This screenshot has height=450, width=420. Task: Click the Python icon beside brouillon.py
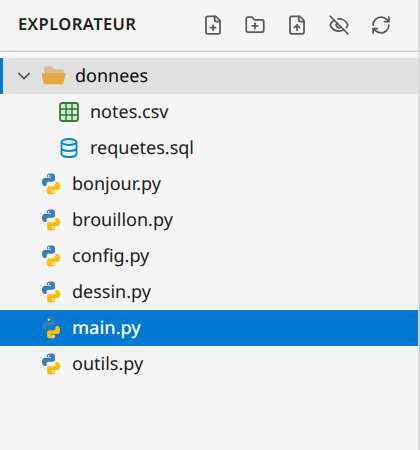[51, 220]
